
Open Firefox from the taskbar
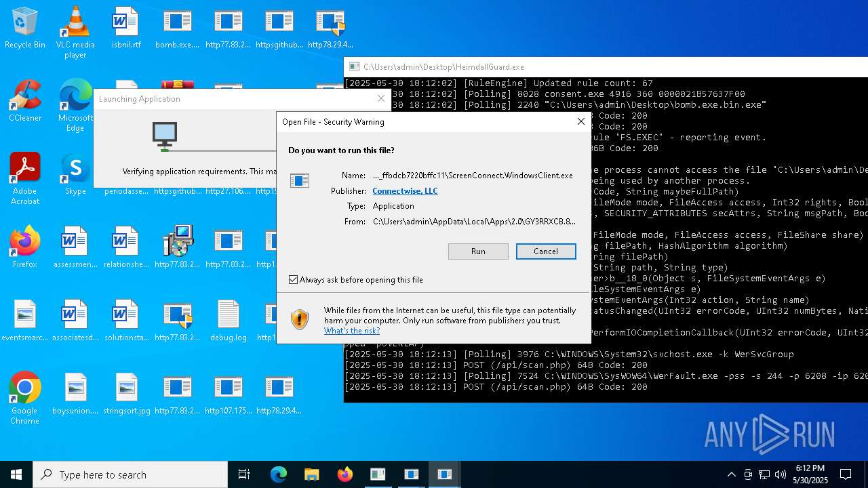[345, 474]
